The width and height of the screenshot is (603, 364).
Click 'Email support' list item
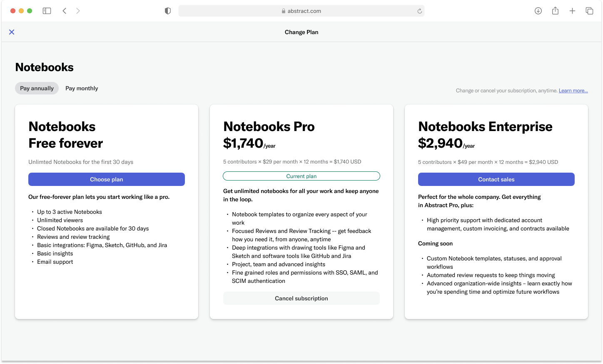pyautogui.click(x=55, y=262)
